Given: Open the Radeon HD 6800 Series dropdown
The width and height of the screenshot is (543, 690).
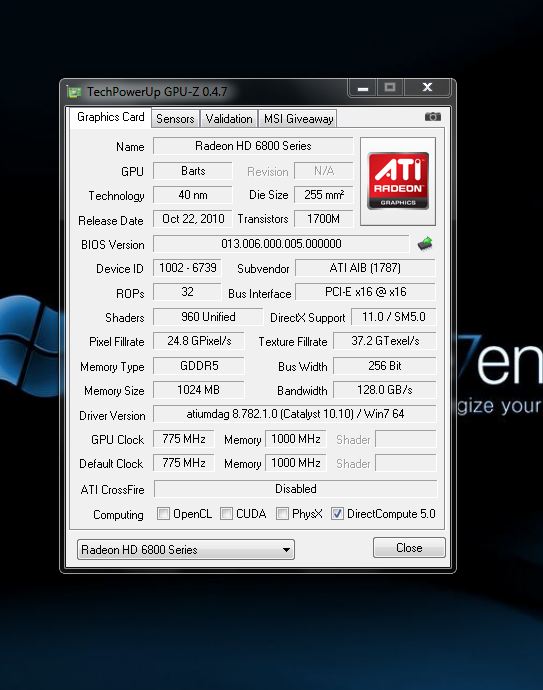Looking at the screenshot, I should [186, 549].
